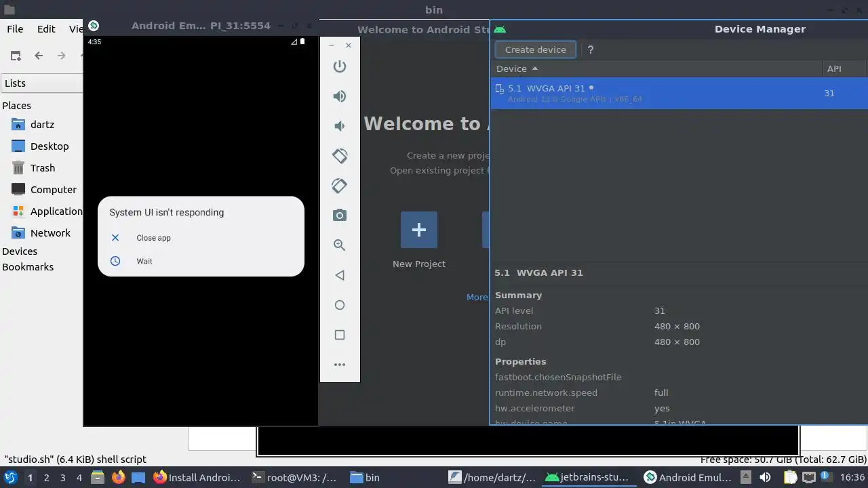
Task: Click new tab icon in file manager toolbar
Action: (16, 56)
